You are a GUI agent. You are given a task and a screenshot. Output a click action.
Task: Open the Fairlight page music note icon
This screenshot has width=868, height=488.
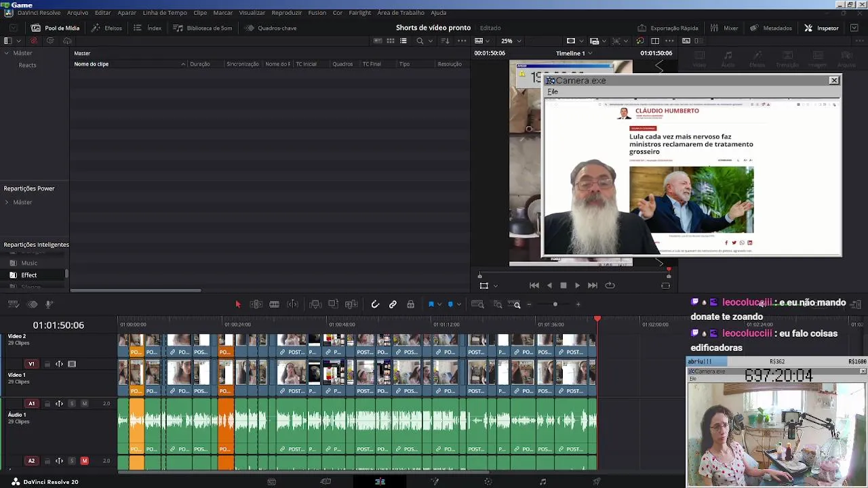[542, 481]
